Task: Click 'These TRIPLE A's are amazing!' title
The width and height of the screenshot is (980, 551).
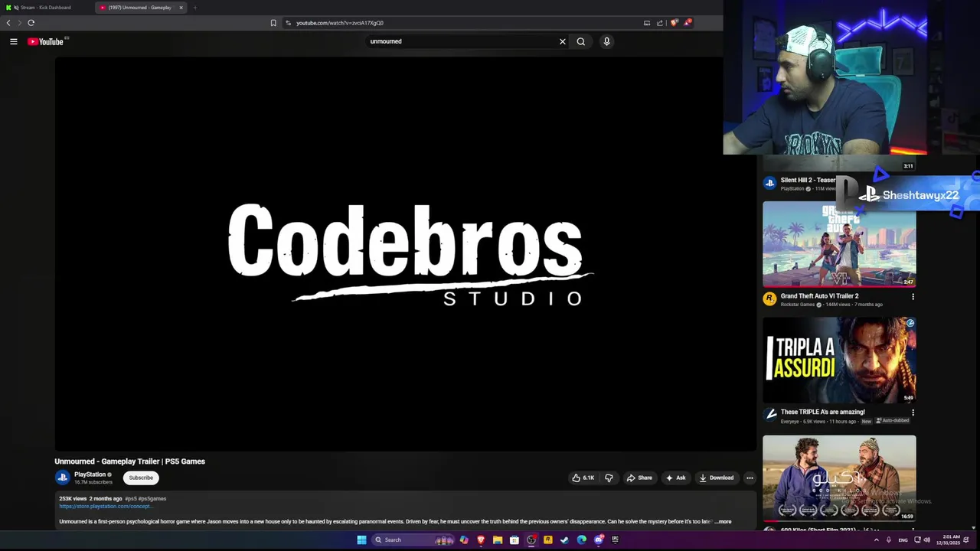Action: (822, 412)
